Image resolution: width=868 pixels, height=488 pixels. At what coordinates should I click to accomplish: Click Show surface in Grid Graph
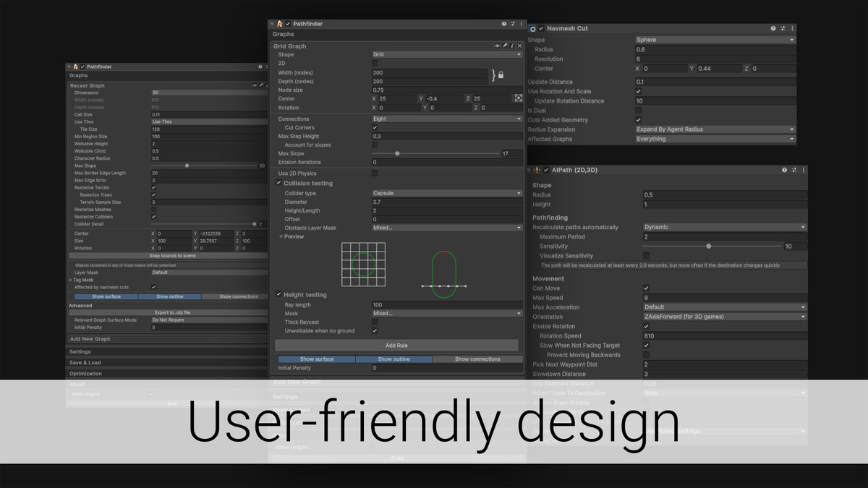click(x=317, y=359)
